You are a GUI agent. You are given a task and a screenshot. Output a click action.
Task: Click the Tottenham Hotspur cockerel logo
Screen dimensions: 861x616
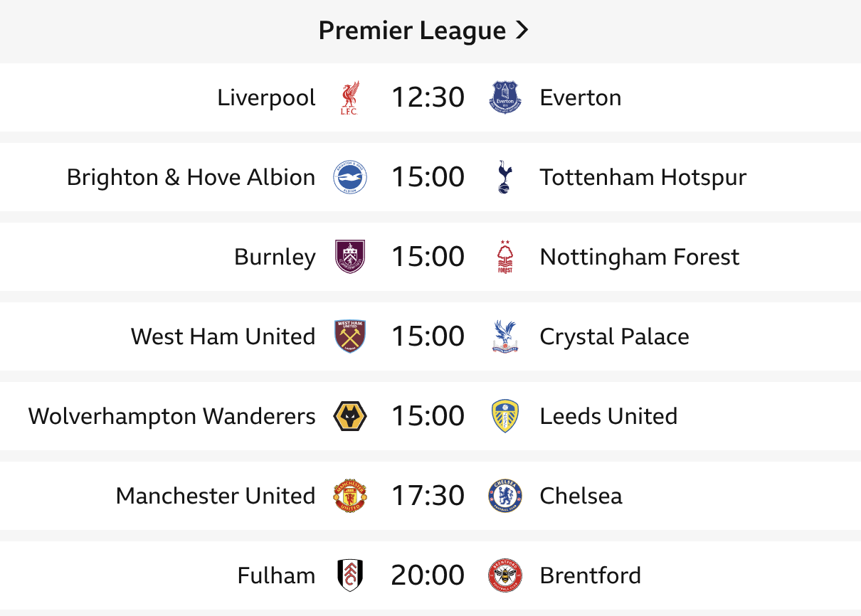(x=505, y=177)
